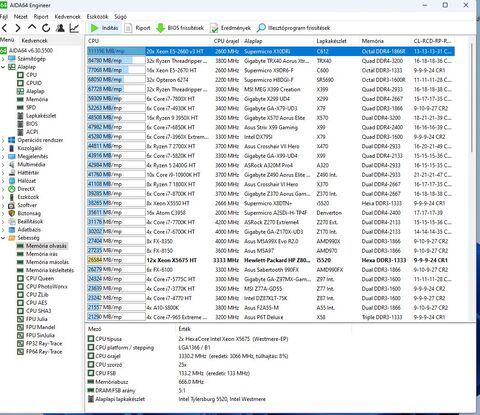Click the Up level arrow icon
This screenshot has width=480, height=415.
click(32, 28)
